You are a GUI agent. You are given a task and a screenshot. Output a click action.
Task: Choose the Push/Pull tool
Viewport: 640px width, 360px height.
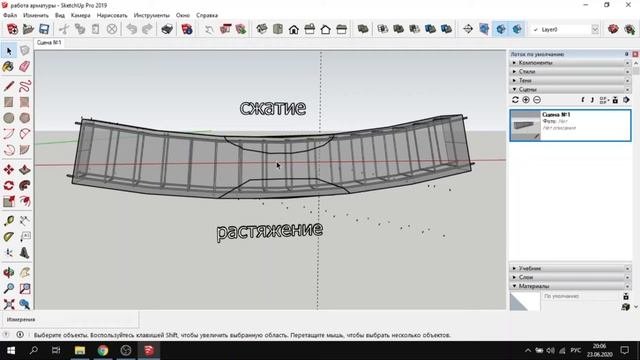click(24, 169)
